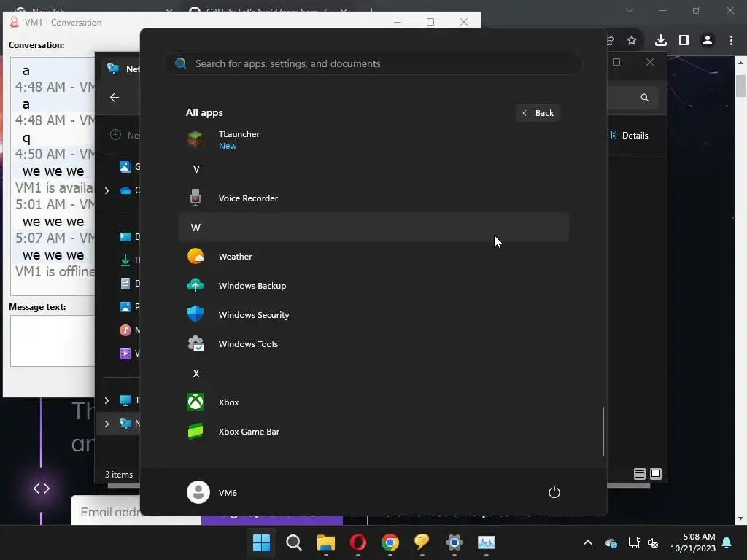The image size is (747, 560).
Task: Open TLauncher from All apps list
Action: [x=373, y=139]
